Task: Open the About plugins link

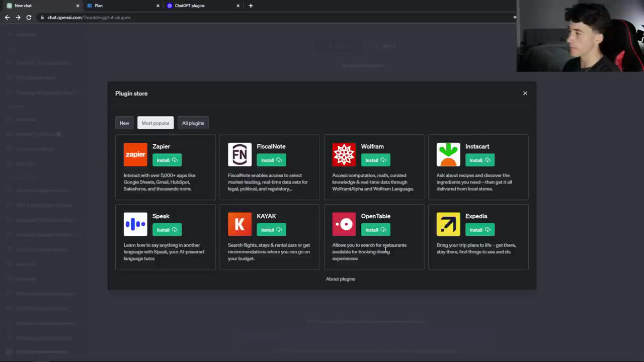Action: tap(341, 279)
